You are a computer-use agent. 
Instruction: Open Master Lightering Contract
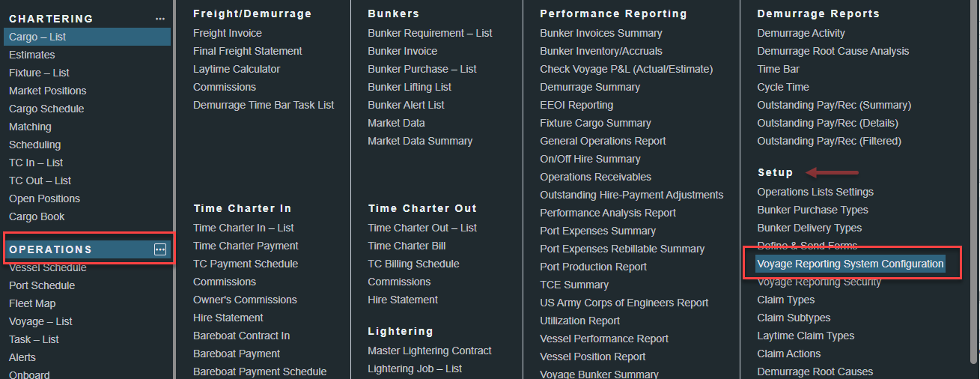pos(429,351)
